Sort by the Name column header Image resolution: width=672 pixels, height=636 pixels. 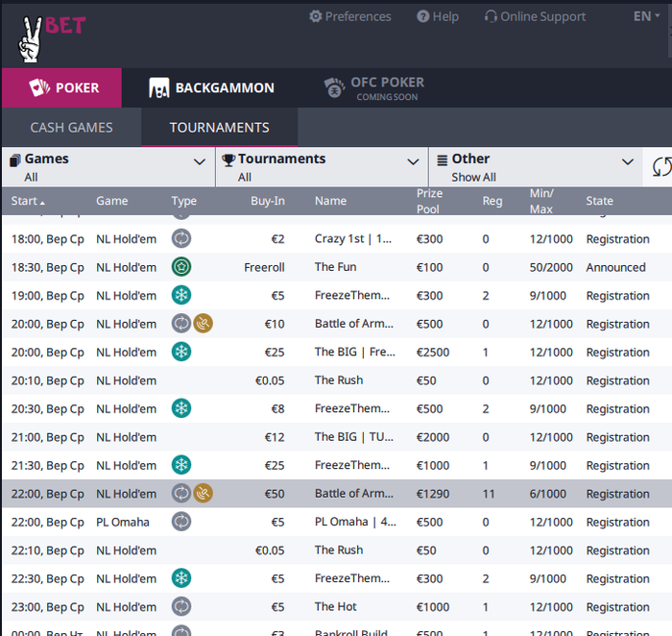tap(330, 201)
